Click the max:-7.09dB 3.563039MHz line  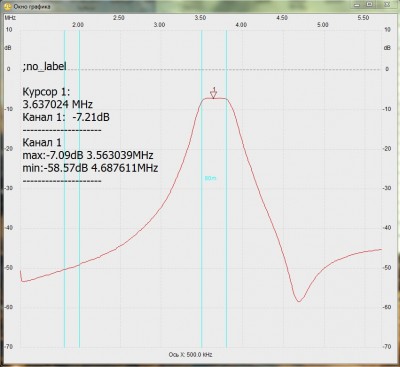click(88, 155)
